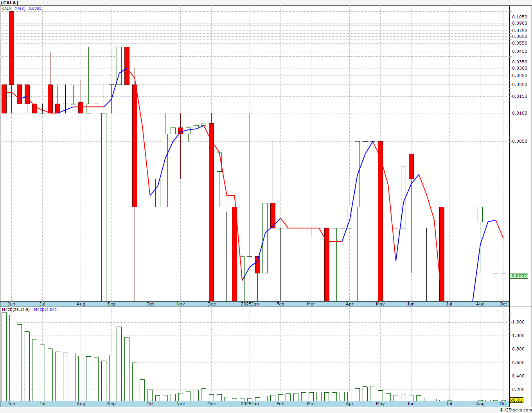
Task: Select the 0.0050 price axis label
Action: pos(519,142)
